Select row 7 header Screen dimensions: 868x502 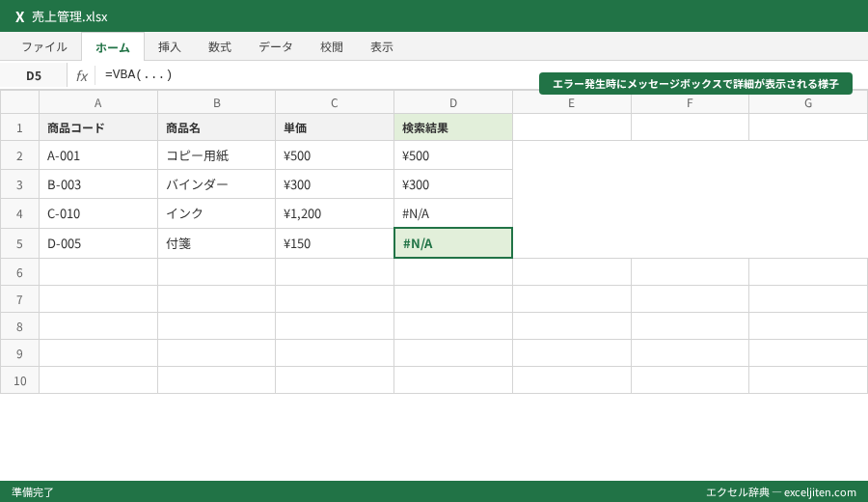19,299
